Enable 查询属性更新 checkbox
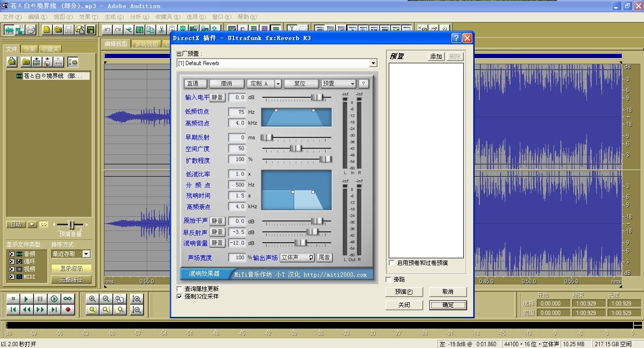 click(x=179, y=289)
